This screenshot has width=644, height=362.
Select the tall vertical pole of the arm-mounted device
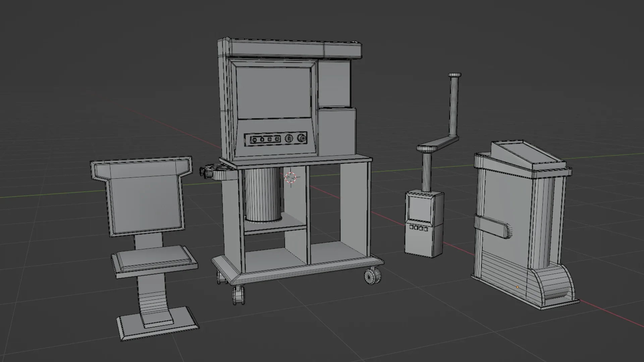pyautogui.click(x=453, y=104)
